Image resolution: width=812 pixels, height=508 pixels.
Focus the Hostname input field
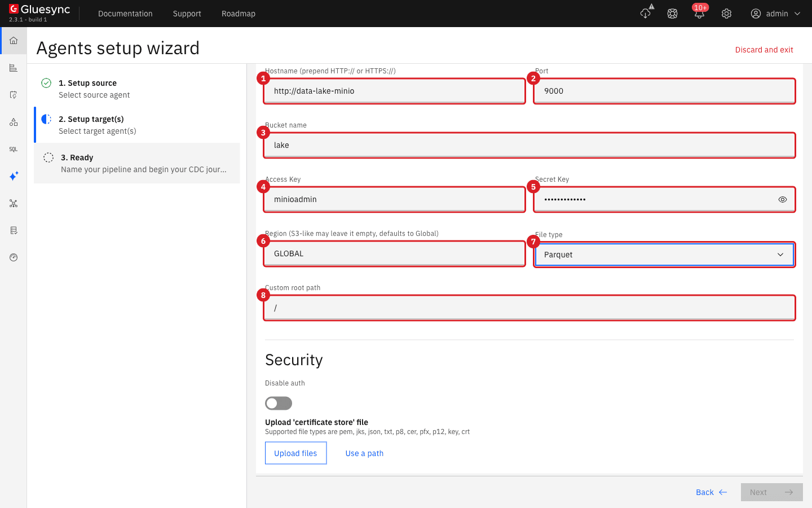pyautogui.click(x=394, y=91)
